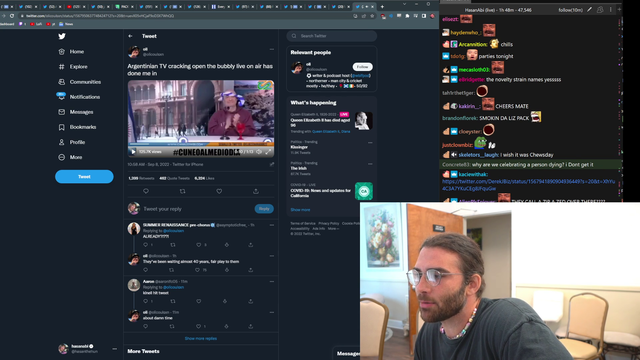
Task: Like the ALREADY reply heart
Action: tap(199, 245)
